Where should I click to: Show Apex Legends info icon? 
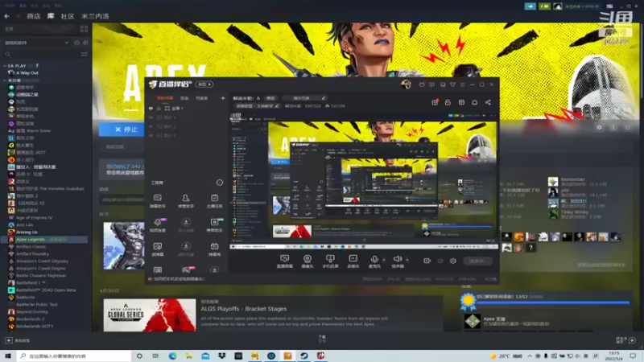(x=613, y=128)
